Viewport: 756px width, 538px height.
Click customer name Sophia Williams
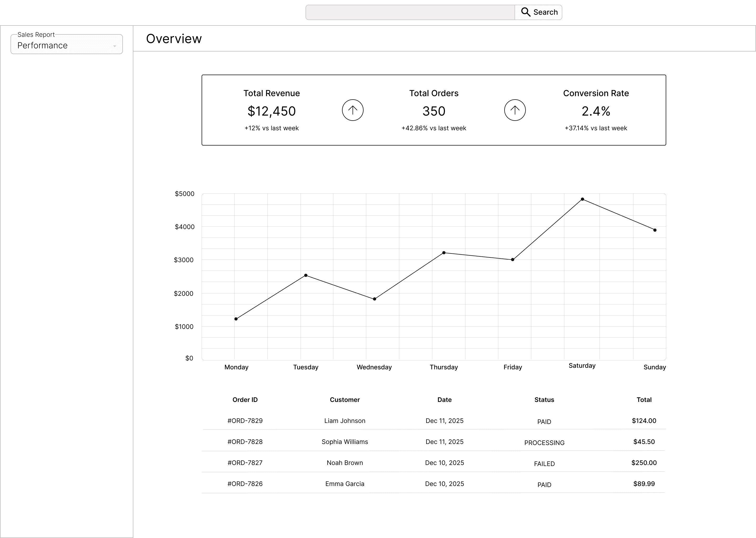[345, 442]
